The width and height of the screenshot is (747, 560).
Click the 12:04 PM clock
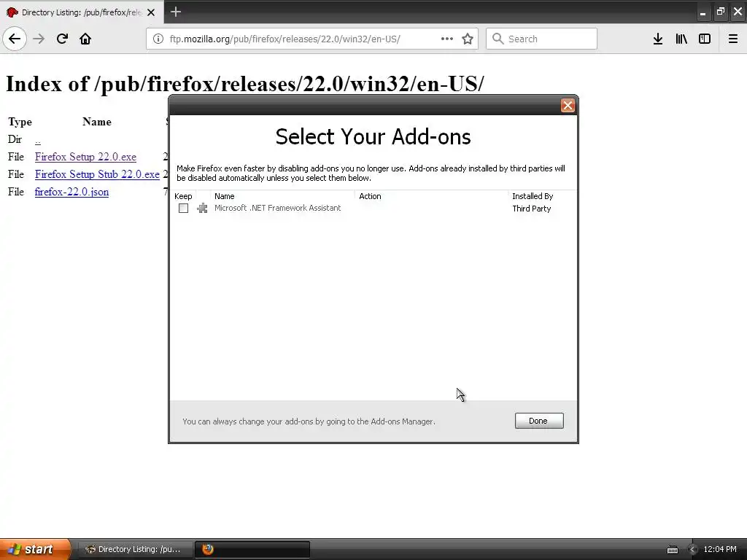tap(720, 549)
